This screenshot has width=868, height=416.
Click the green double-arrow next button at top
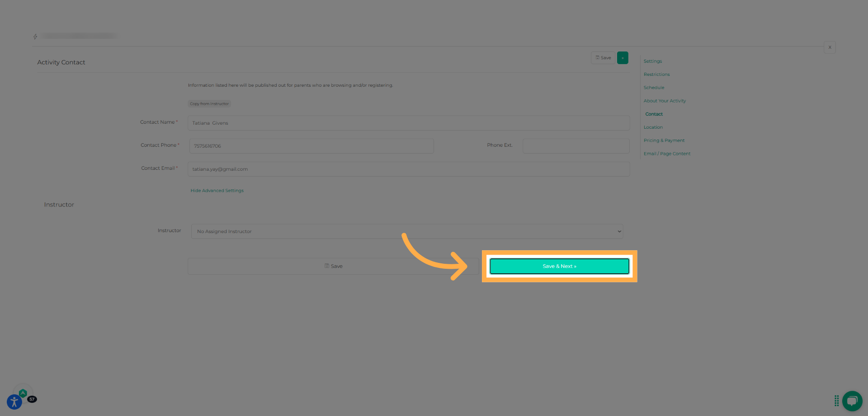click(x=623, y=58)
